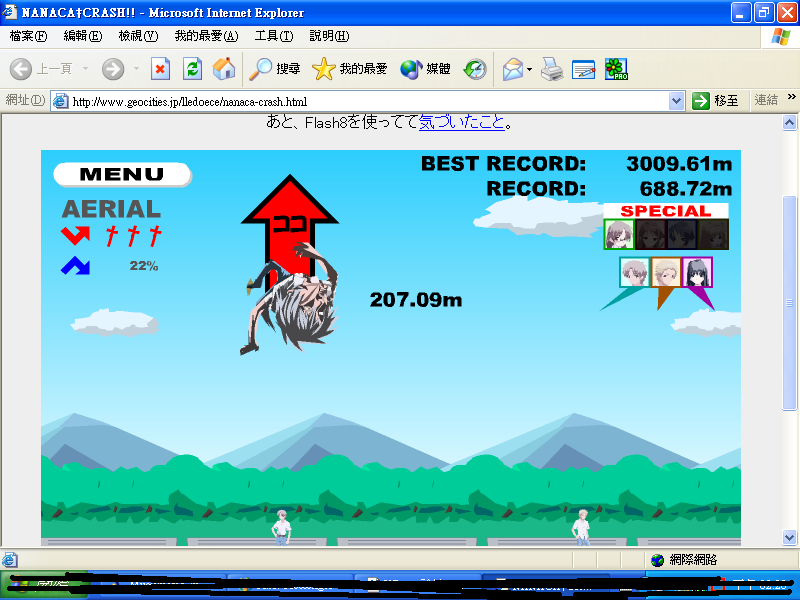Open the Back button history dropdown arrow
Image resolution: width=800 pixels, height=600 pixels.
pyautogui.click(x=85, y=68)
